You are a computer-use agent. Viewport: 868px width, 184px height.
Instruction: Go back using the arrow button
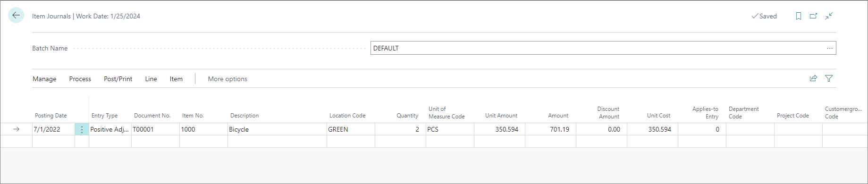(16, 16)
